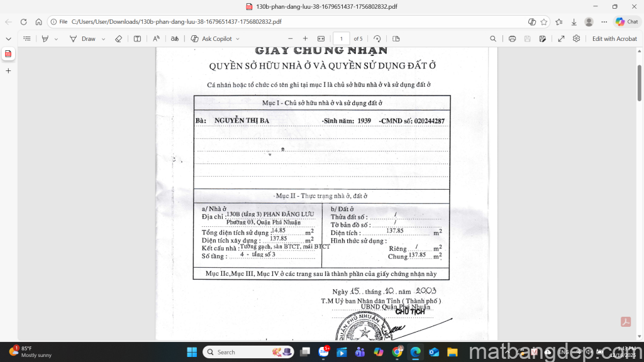Click the Read aloud icon
Viewport: 644px width, 362px height.
coord(157,38)
